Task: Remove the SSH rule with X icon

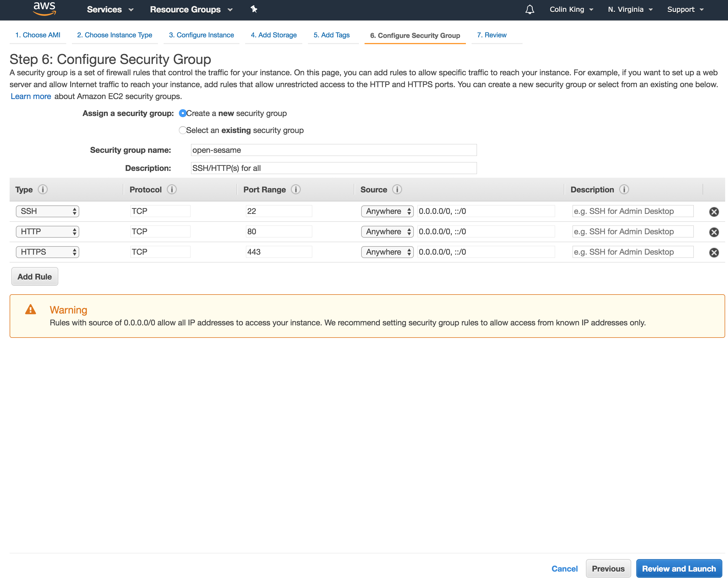Action: coord(714,212)
